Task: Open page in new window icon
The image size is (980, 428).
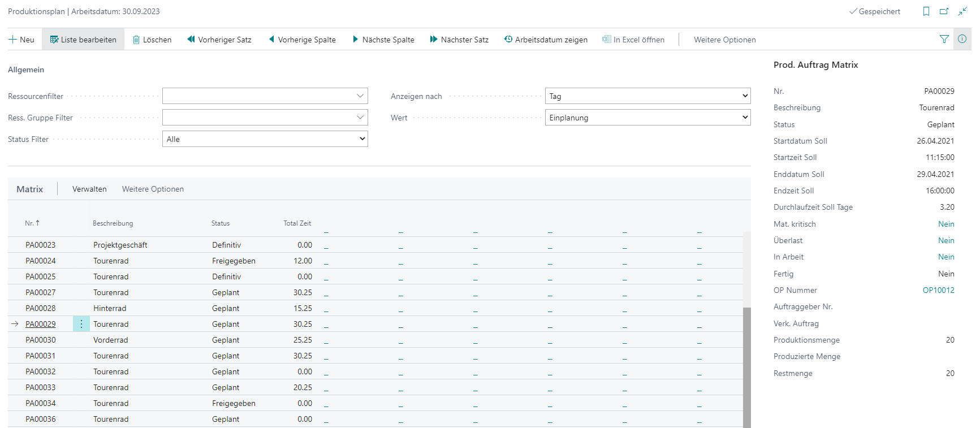Action: point(944,11)
